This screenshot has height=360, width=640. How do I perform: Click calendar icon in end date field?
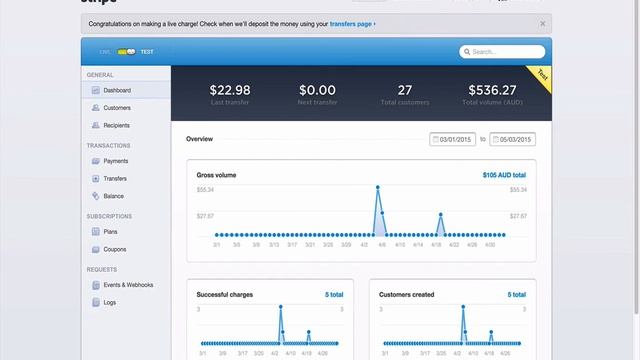[496, 139]
